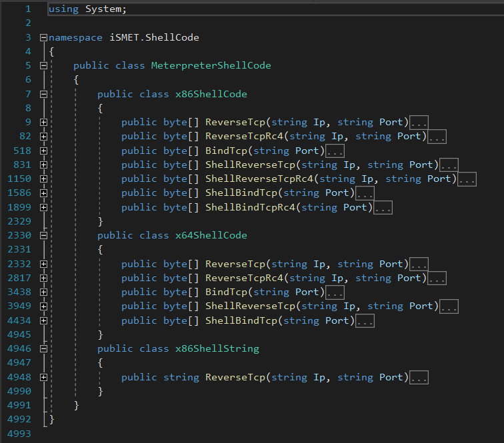Screen dimensions: 504x443
Task: Click ShellBindTcp method name on line 4434
Action: tap(241, 320)
